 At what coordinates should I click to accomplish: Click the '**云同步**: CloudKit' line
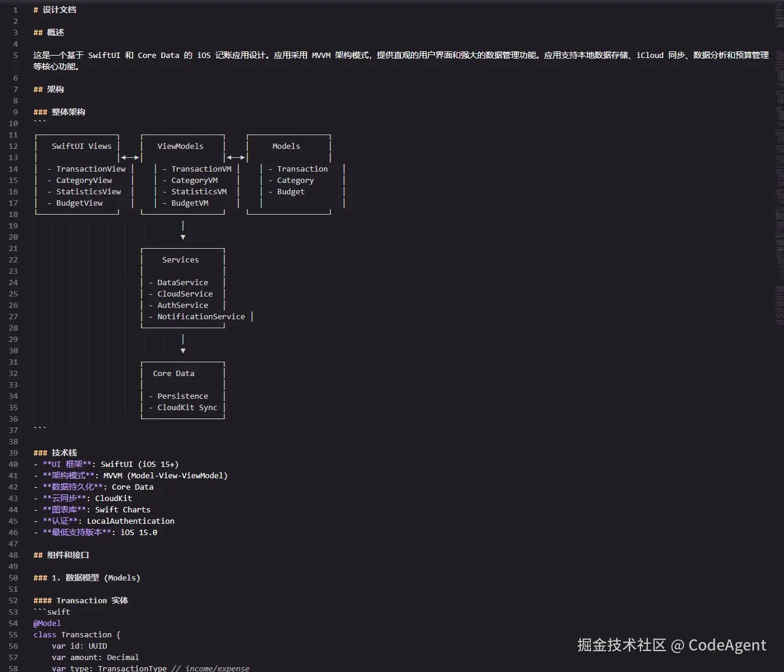tap(82, 498)
